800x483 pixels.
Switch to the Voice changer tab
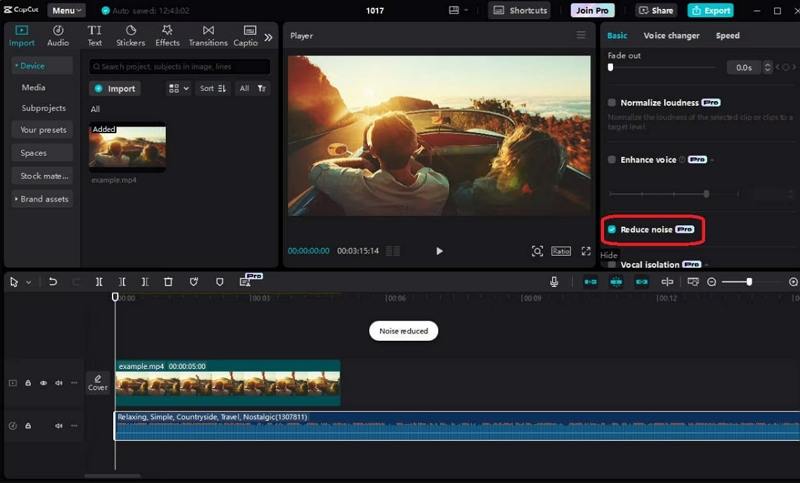[671, 35]
